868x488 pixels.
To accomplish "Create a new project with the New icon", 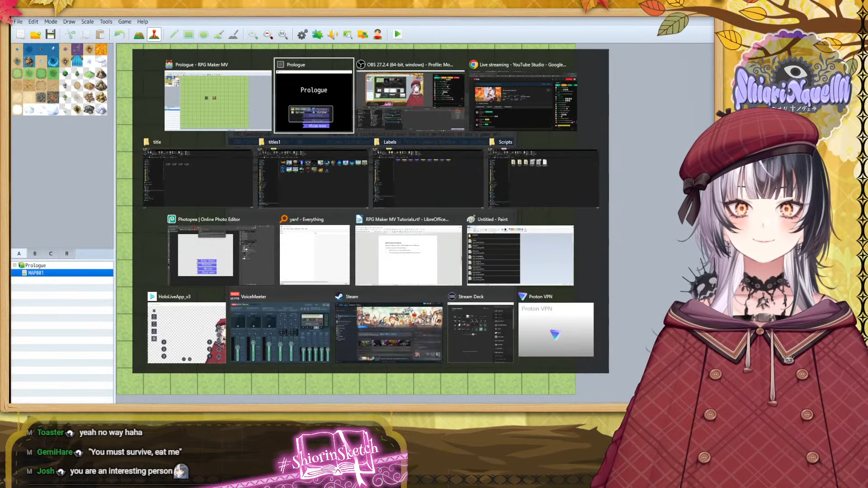I will tap(20, 34).
